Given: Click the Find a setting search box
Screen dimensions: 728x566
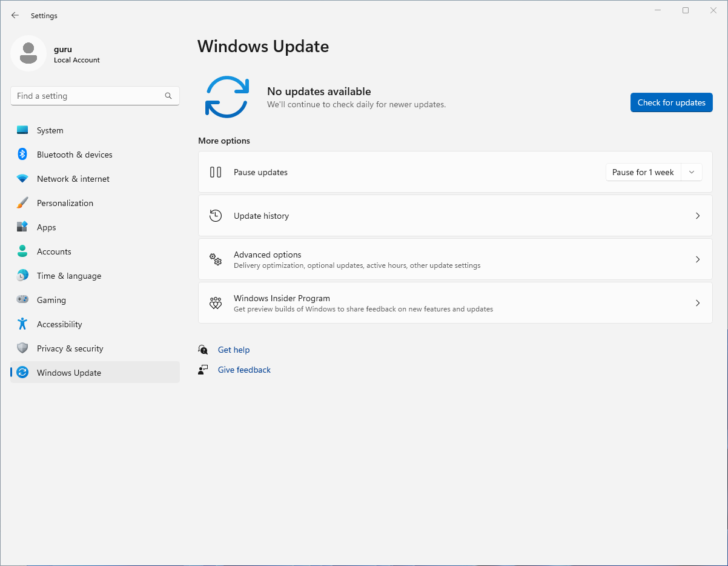Looking at the screenshot, I should pyautogui.click(x=95, y=96).
